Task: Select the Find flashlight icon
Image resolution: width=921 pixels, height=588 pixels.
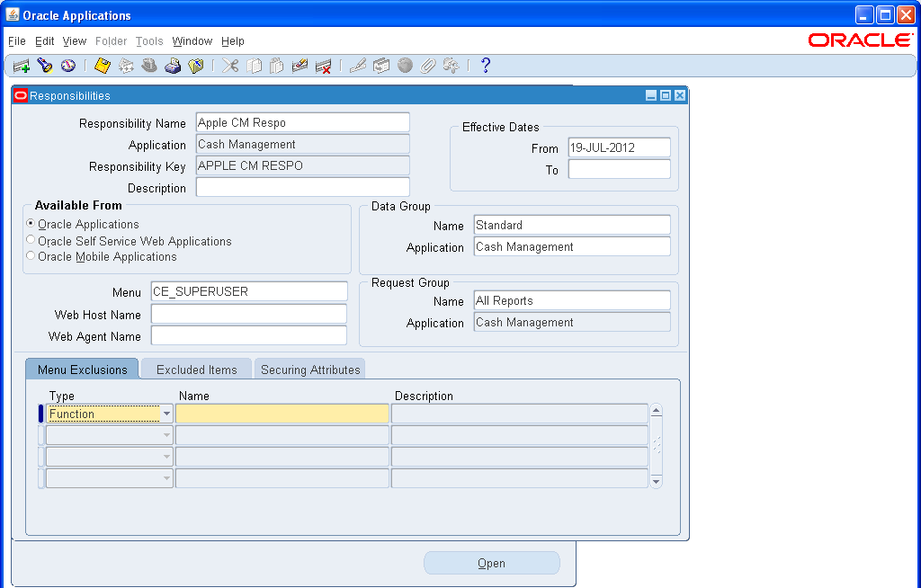Action: click(x=45, y=66)
